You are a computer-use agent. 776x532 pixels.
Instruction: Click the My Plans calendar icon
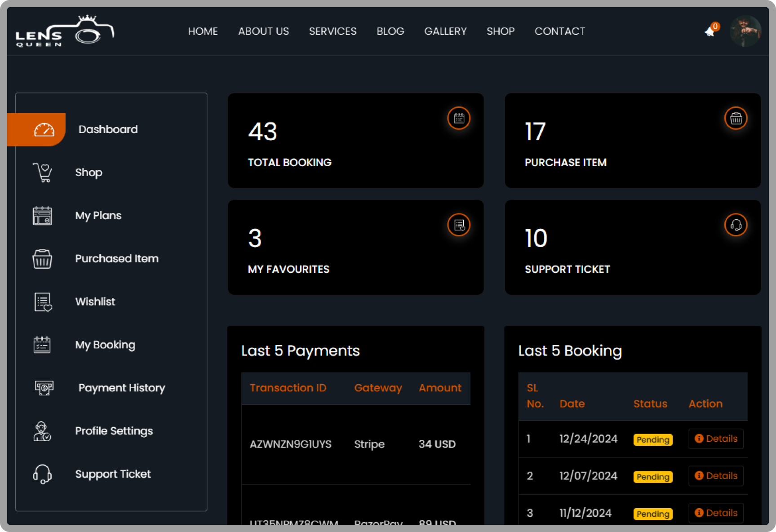[42, 216]
